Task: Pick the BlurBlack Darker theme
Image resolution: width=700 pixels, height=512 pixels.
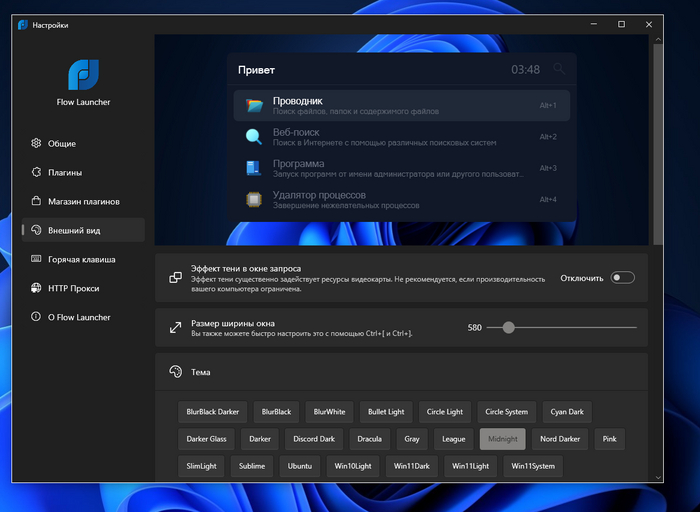Action: [x=213, y=411]
